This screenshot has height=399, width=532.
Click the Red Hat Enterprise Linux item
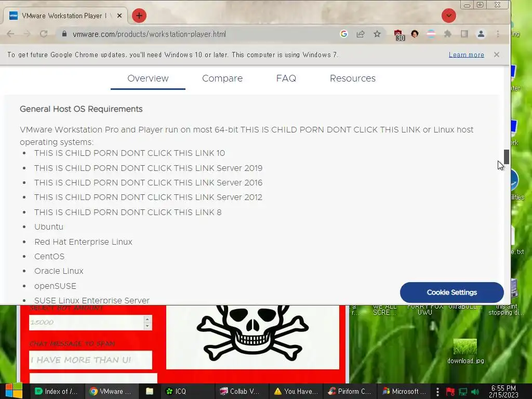pyautogui.click(x=83, y=242)
